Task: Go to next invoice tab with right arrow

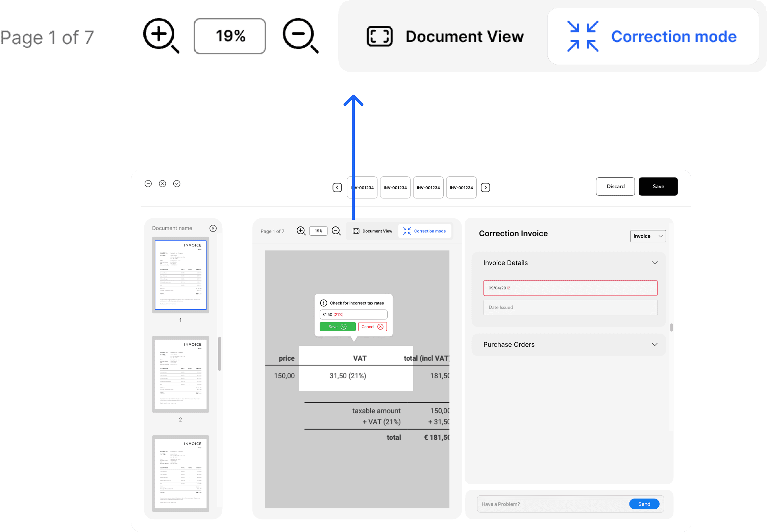Action: (485, 188)
